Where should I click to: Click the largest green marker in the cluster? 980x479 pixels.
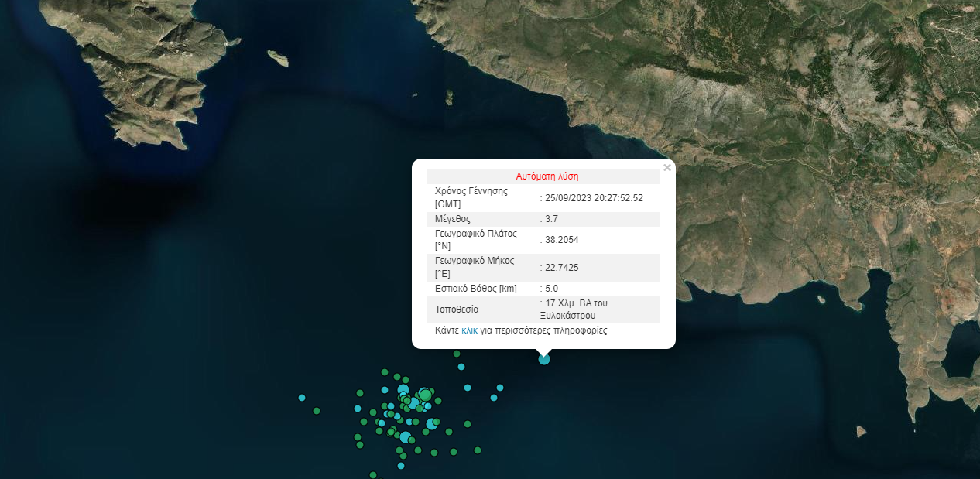pyautogui.click(x=425, y=395)
